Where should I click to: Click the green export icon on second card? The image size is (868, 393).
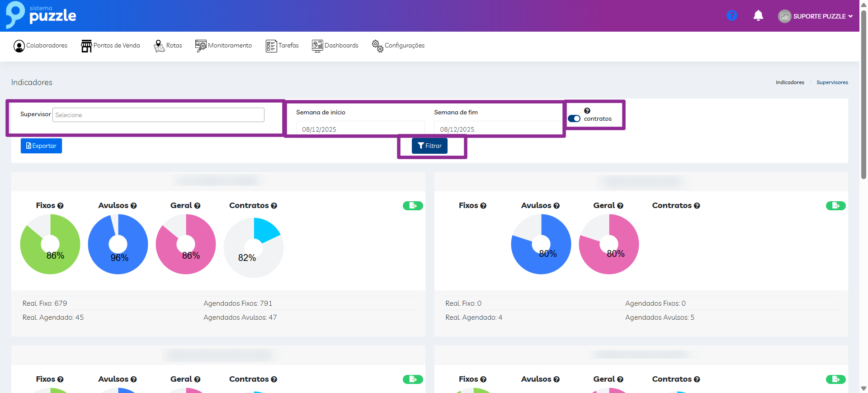pos(835,206)
